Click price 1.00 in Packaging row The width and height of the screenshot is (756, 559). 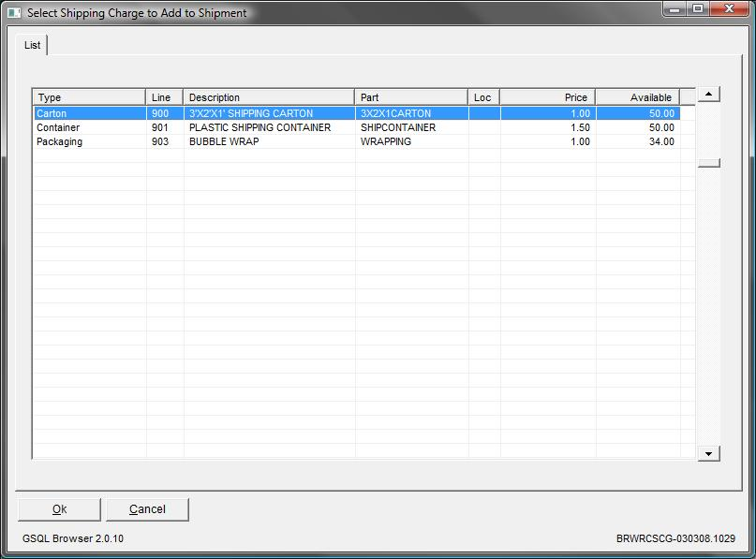tap(581, 141)
